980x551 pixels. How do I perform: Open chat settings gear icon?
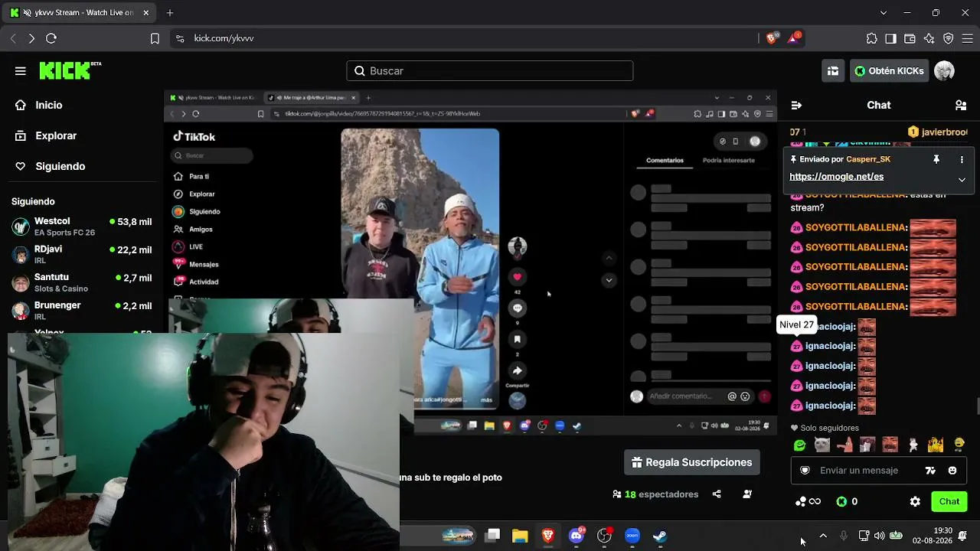click(915, 502)
